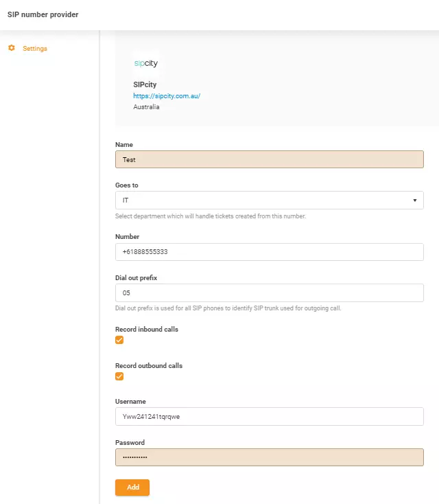
Task: Focus the Number input field
Action: coord(269,252)
